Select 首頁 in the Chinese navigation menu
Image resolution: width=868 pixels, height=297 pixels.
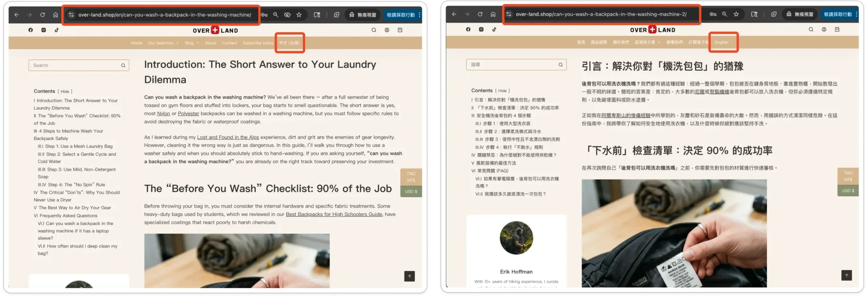tap(581, 42)
